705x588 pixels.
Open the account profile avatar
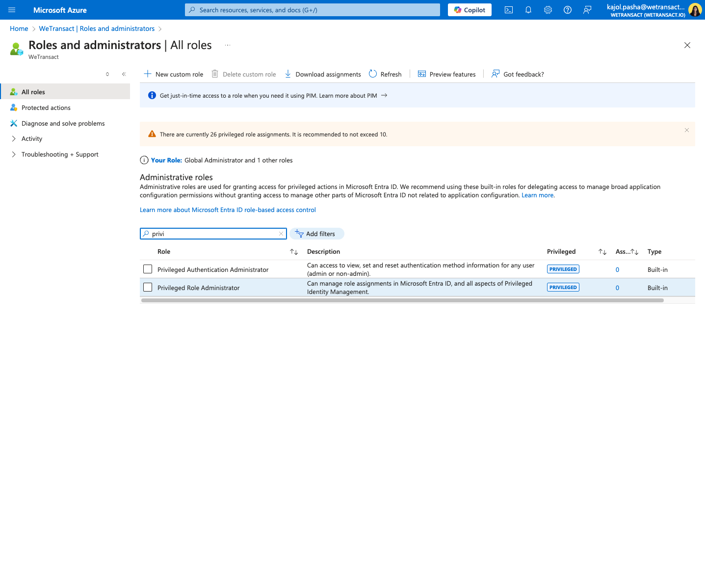coord(695,10)
